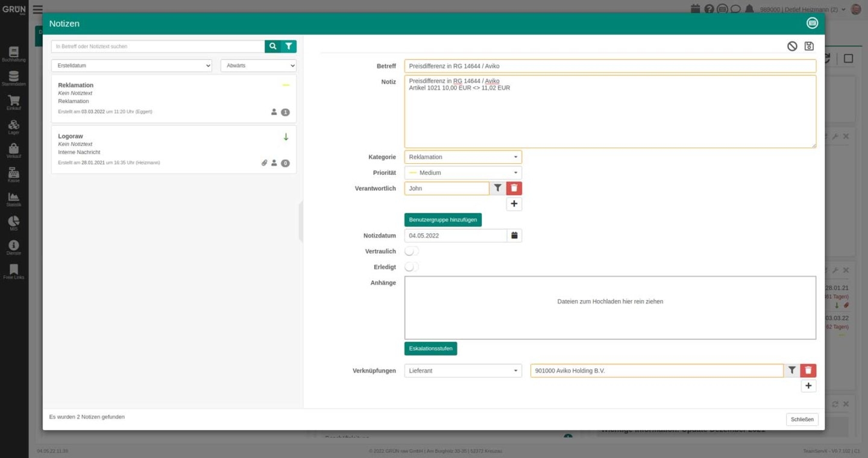This screenshot has width=868, height=458.
Task: Open the Priorität Medium dropdown
Action: coord(463,173)
